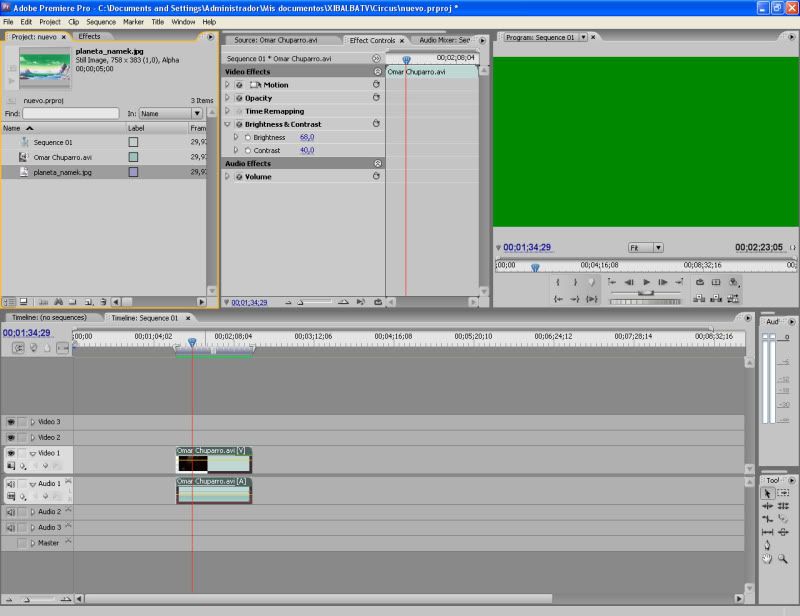Open the File menu

[9, 22]
